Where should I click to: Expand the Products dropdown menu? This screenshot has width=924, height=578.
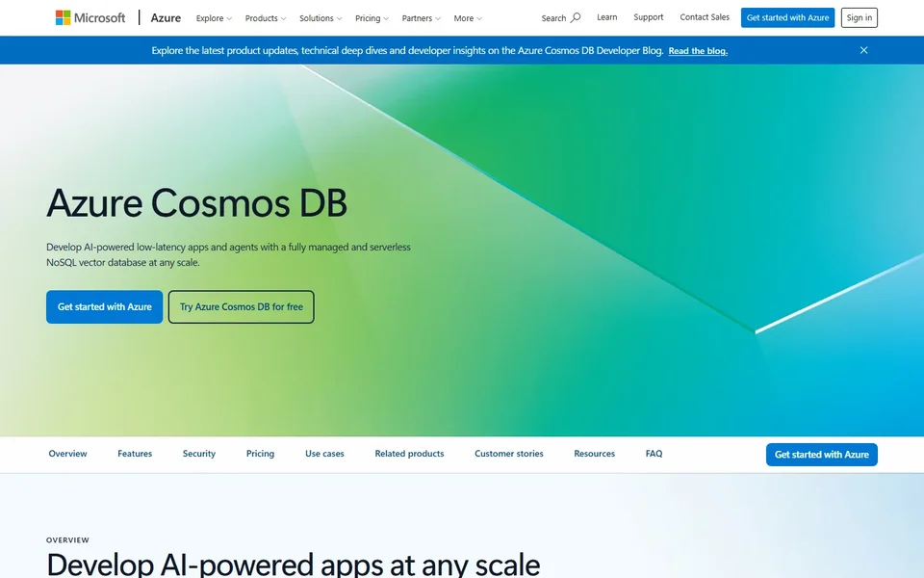[266, 18]
